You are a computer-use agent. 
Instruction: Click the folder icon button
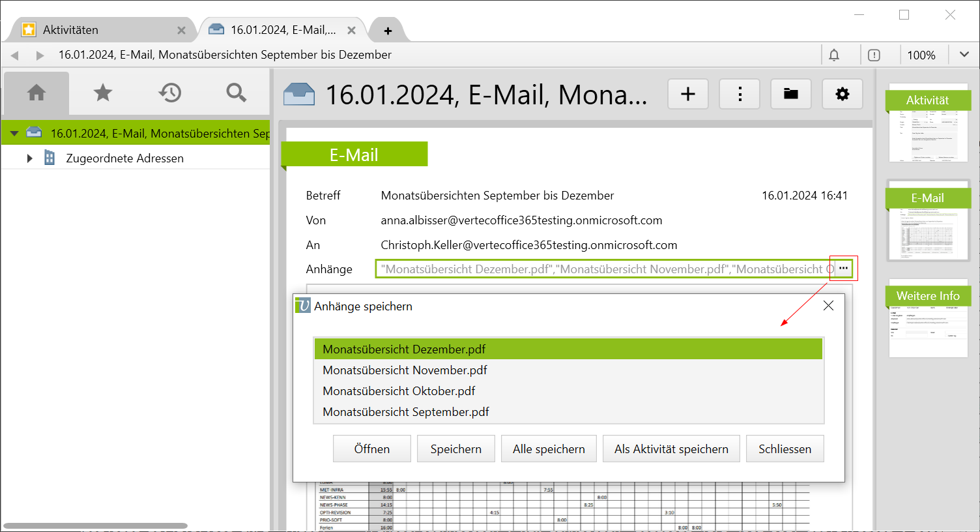pos(791,95)
